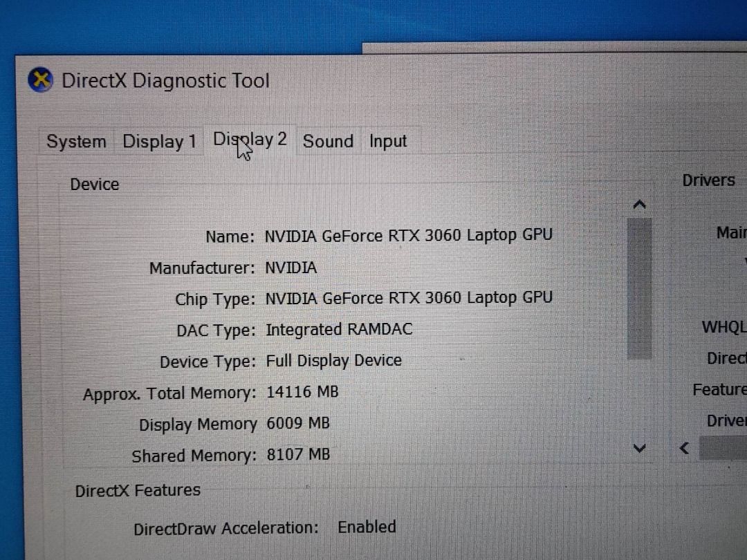
Task: Click the DirectX Diagnostic Tool icon
Action: [x=41, y=80]
